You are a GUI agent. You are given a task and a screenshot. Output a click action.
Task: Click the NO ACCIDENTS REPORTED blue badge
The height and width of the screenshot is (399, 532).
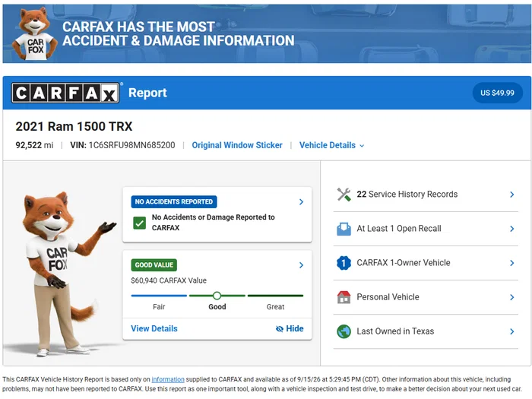pos(174,201)
